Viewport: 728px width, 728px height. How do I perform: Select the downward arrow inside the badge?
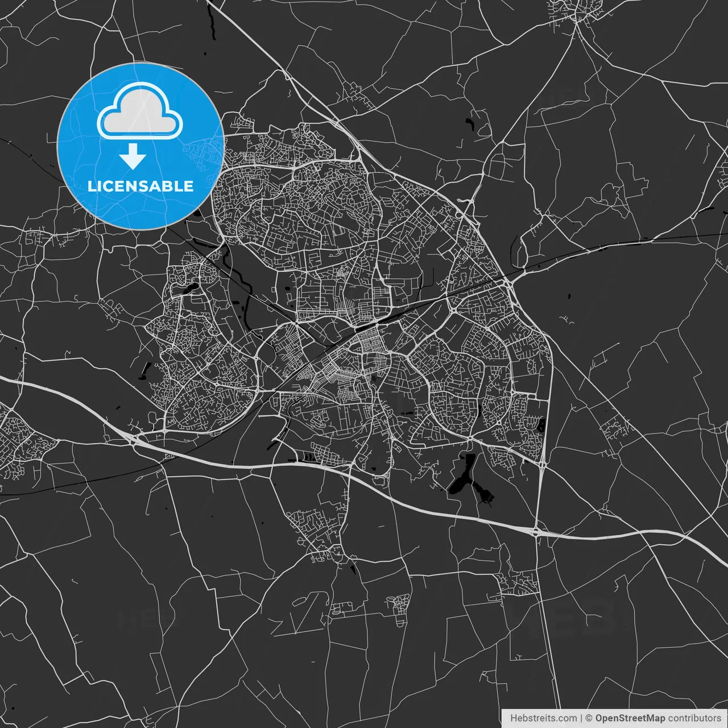(135, 158)
